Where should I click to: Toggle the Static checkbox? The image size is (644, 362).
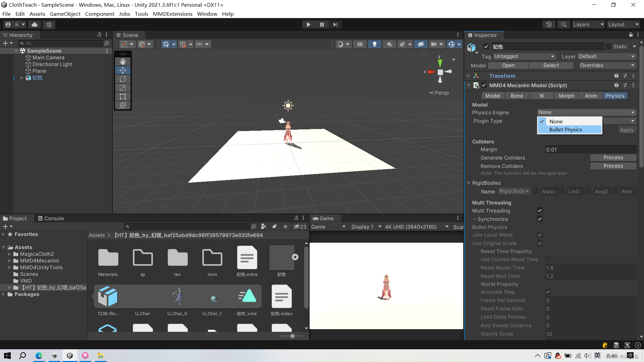click(x=608, y=47)
